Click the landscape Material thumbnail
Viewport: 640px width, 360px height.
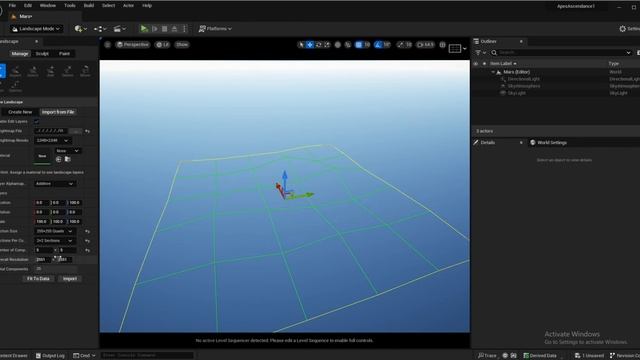point(42,156)
